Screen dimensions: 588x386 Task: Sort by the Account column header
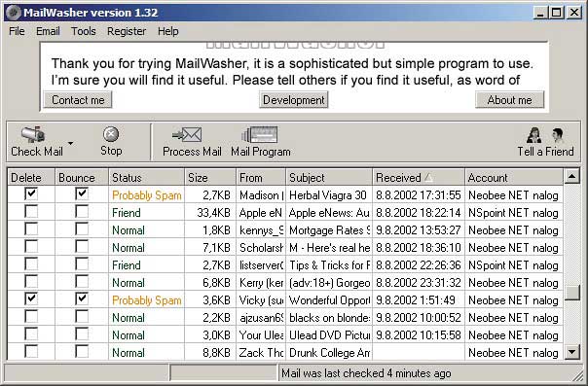514,177
